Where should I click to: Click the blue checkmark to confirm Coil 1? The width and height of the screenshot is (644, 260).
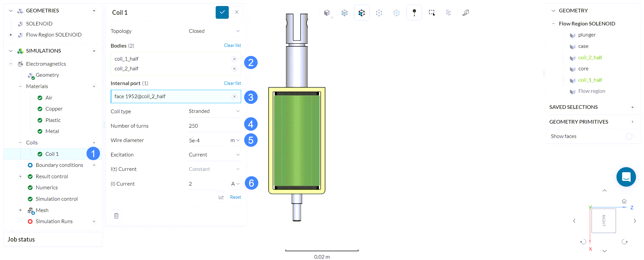(222, 12)
